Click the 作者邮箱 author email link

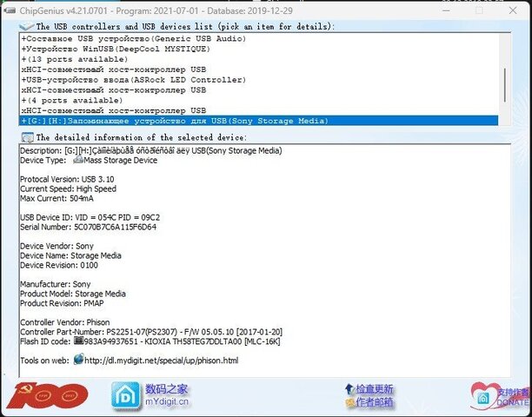click(375, 402)
